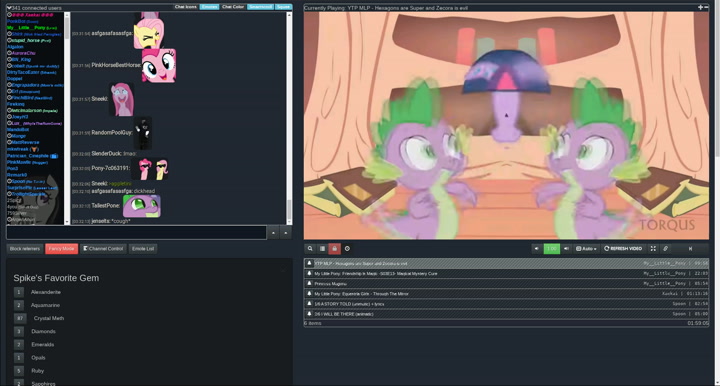Open the playlist search magnifier icon

(x=310, y=248)
